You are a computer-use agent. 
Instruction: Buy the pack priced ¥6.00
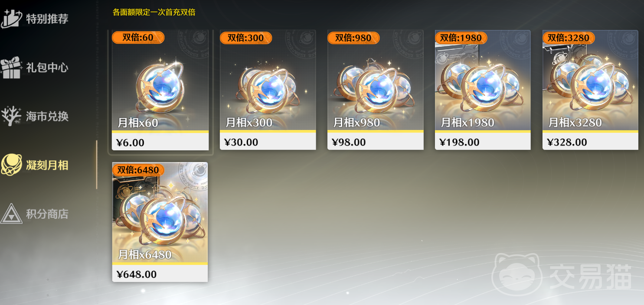pos(160,142)
